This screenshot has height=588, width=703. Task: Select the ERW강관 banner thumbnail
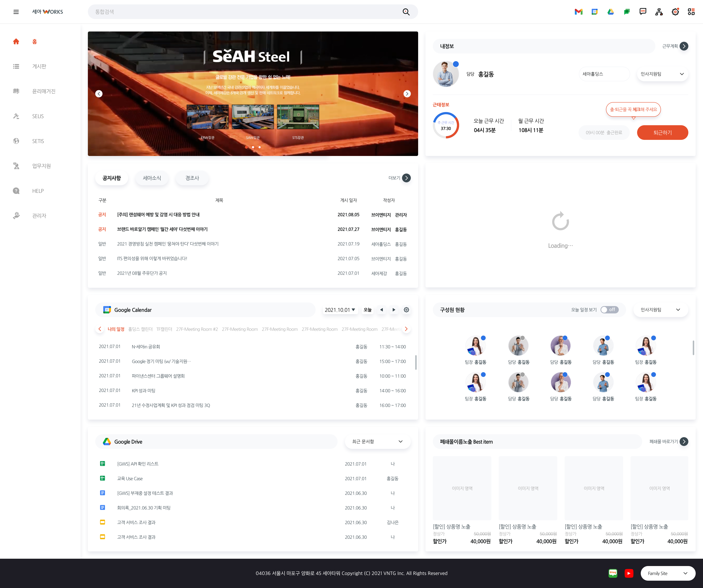click(208, 117)
